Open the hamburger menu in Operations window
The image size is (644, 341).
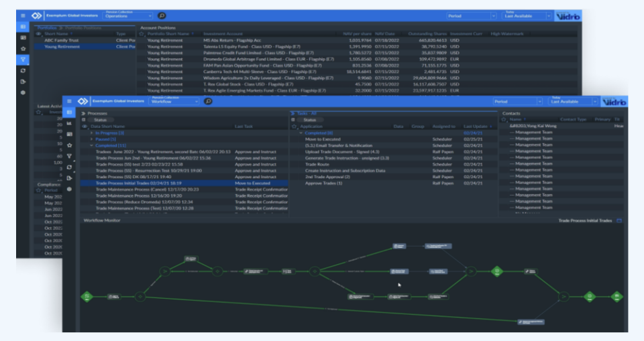[23, 15]
